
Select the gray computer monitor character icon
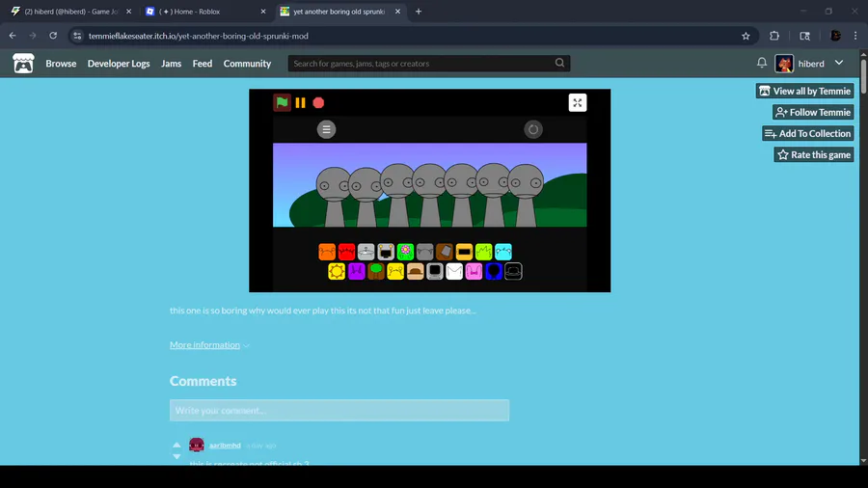[435, 271]
